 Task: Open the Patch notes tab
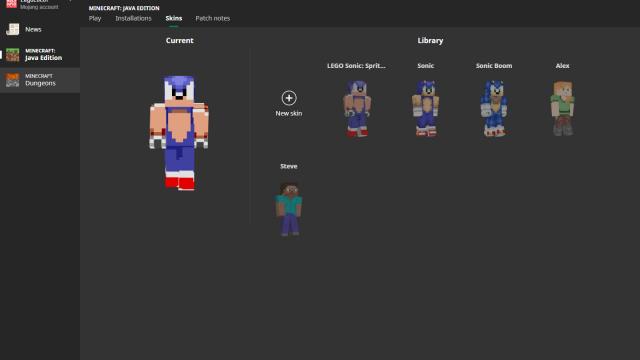point(213,18)
